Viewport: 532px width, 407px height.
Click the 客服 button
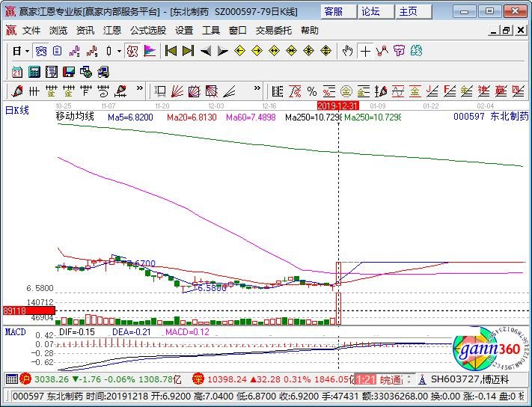point(338,12)
